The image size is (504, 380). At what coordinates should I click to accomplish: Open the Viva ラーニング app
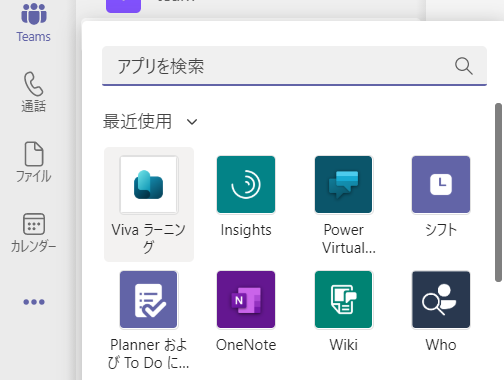[x=149, y=204]
